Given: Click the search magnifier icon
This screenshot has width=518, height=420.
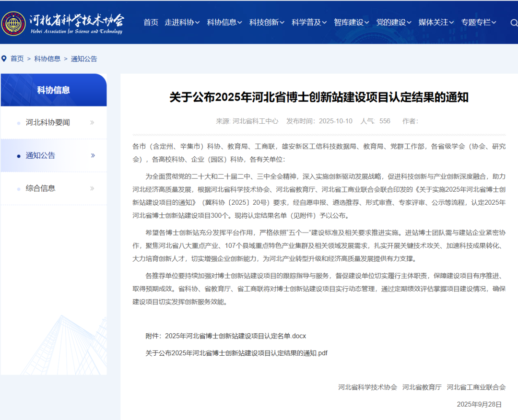Looking at the screenshot, I should pos(514,23).
